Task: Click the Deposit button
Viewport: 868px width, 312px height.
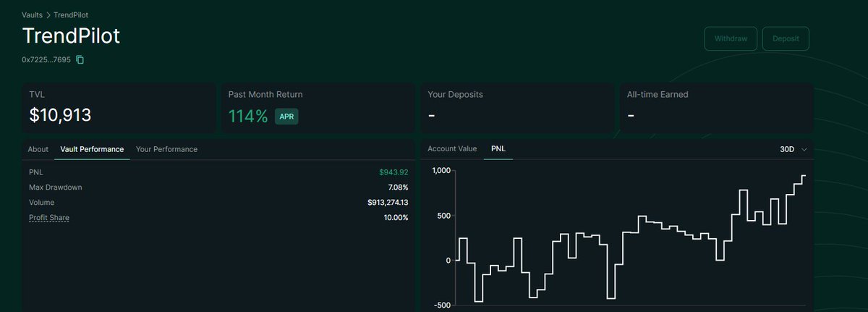Action: click(x=786, y=38)
